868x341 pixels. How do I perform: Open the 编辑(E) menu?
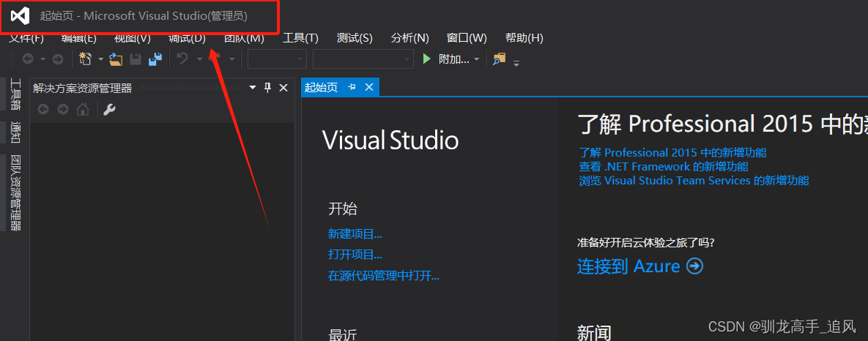coord(79,38)
